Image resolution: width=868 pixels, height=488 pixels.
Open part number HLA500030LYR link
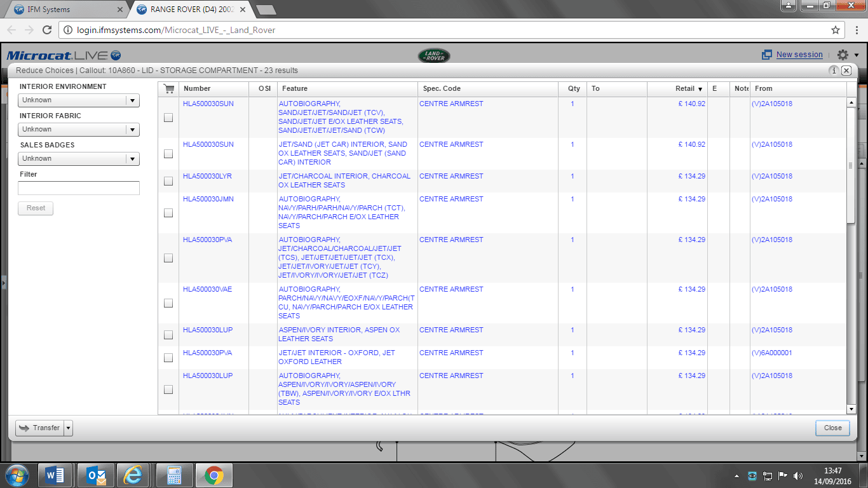(207, 177)
